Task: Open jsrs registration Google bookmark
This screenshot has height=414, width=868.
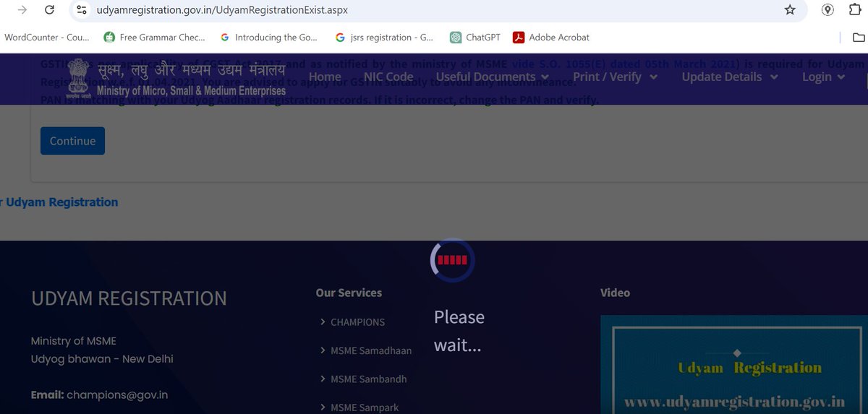Action: click(384, 38)
